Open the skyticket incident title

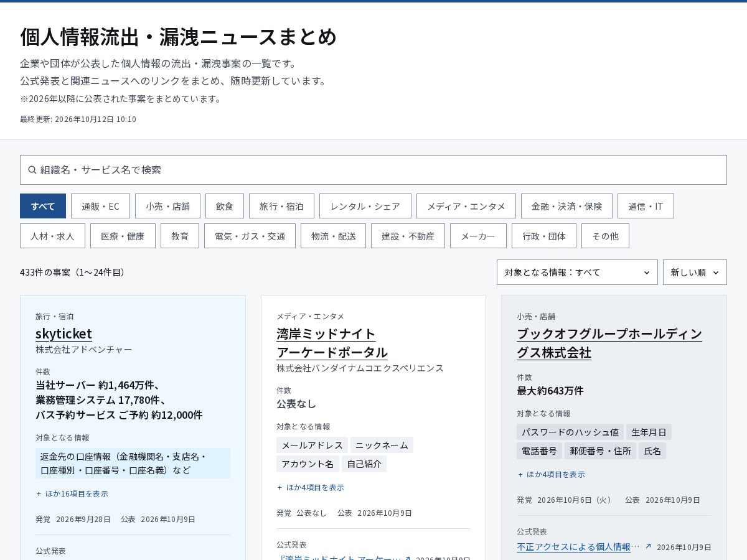(63, 334)
